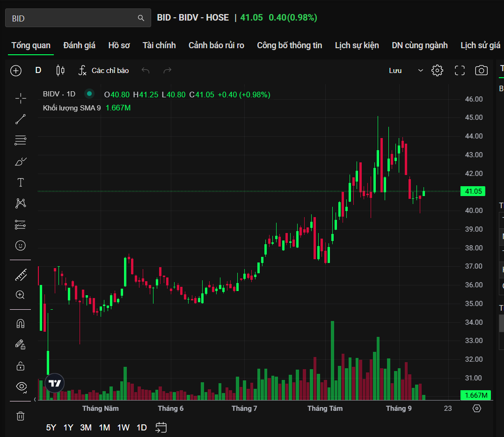Activate the zoom in tool
The height and width of the screenshot is (437, 504).
click(20, 295)
